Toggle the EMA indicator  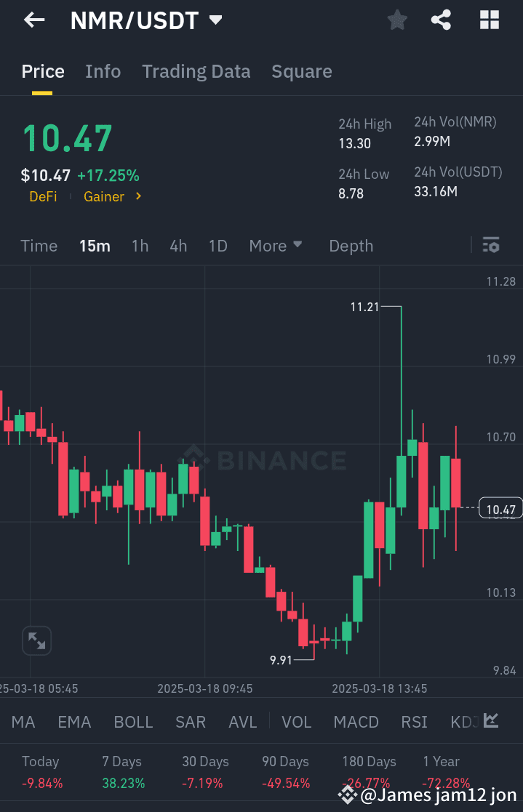coord(74,722)
